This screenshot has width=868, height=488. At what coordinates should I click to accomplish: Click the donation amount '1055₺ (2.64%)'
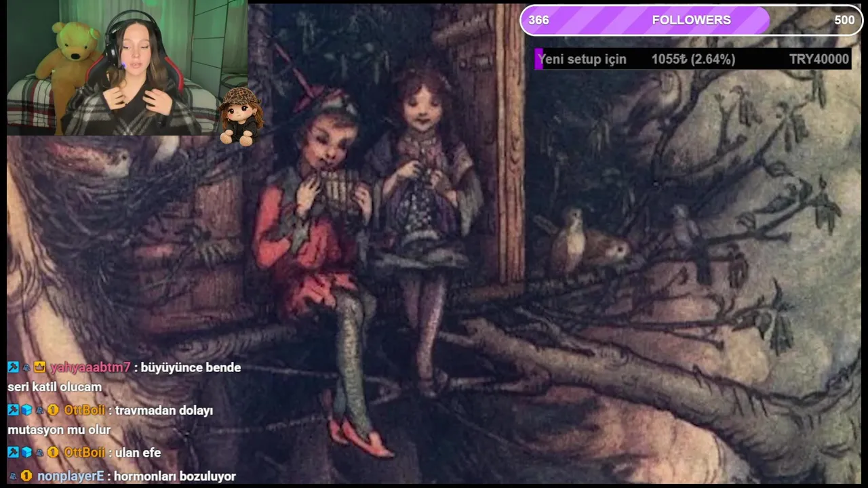coord(693,59)
